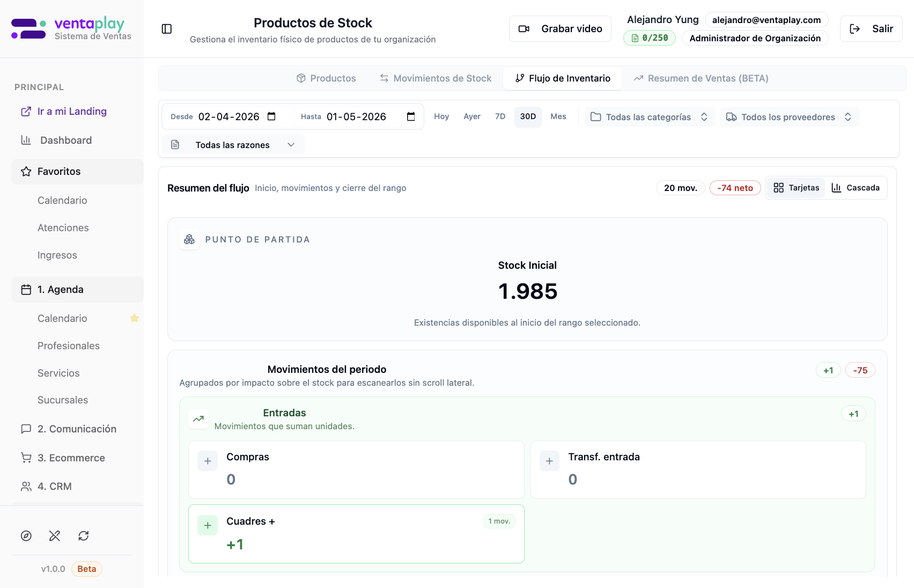Viewport: 914px width, 588px height.
Task: Click the crossed tools icon in sidebar footer
Action: click(x=55, y=535)
